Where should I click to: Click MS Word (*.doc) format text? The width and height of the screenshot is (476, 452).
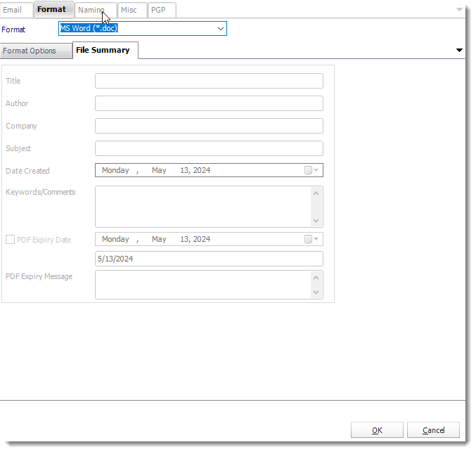click(x=89, y=28)
